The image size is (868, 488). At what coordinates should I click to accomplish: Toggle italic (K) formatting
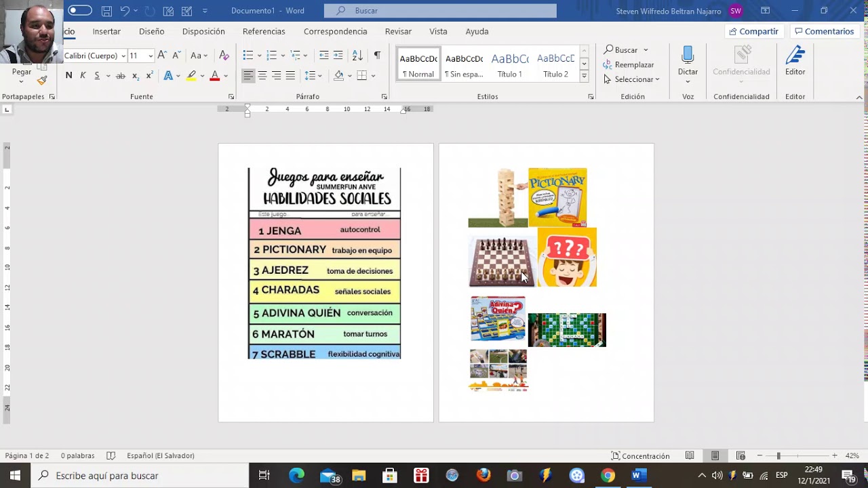pos(83,75)
